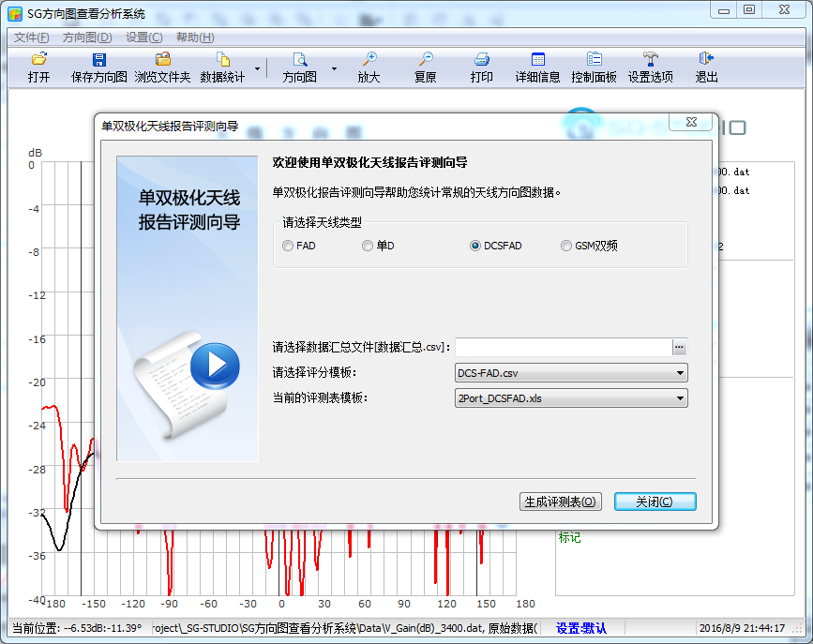Open the 浏览文件夹 browse folder icon
This screenshot has width=813, height=644.
point(162,60)
